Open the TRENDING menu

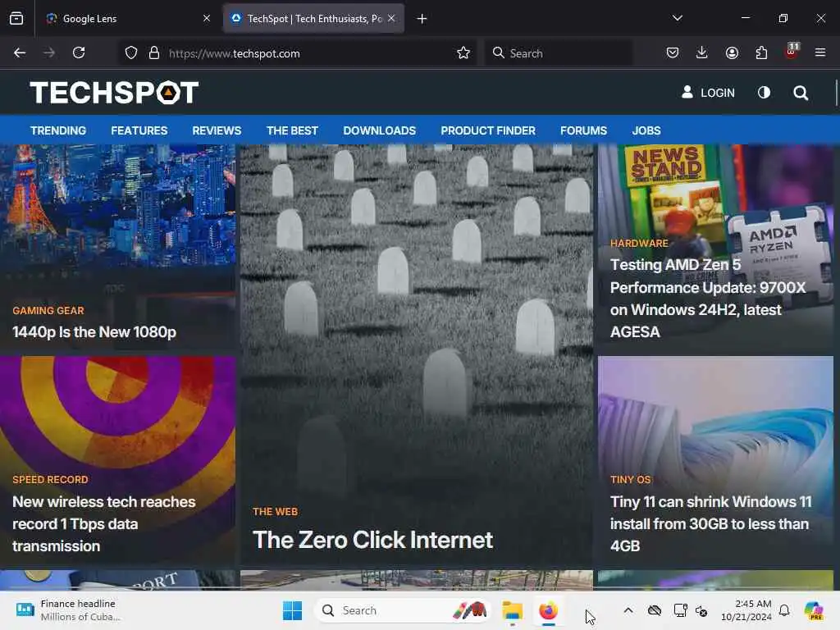(58, 130)
